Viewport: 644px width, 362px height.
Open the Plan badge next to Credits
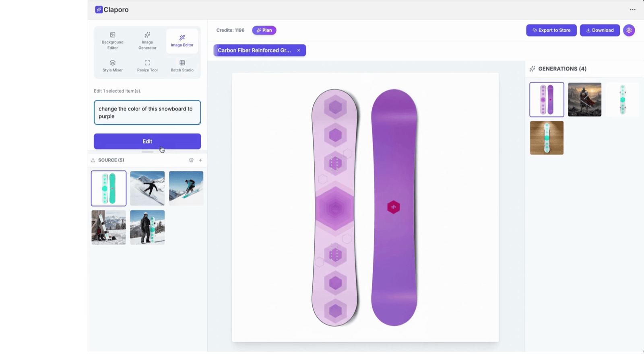(x=264, y=30)
